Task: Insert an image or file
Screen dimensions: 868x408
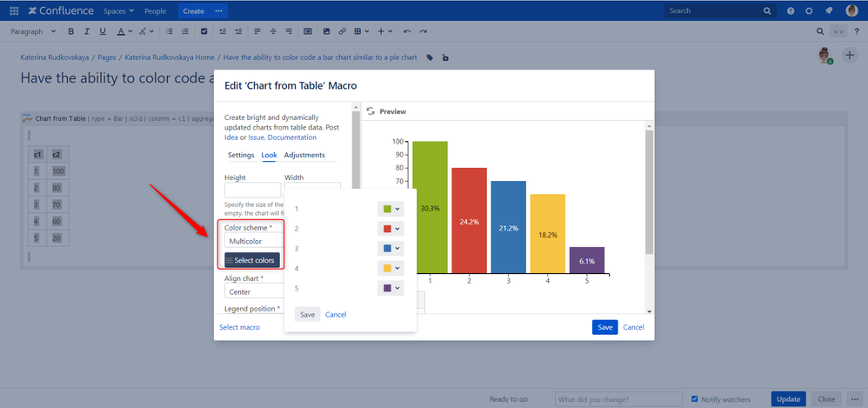Action: pyautogui.click(x=327, y=31)
